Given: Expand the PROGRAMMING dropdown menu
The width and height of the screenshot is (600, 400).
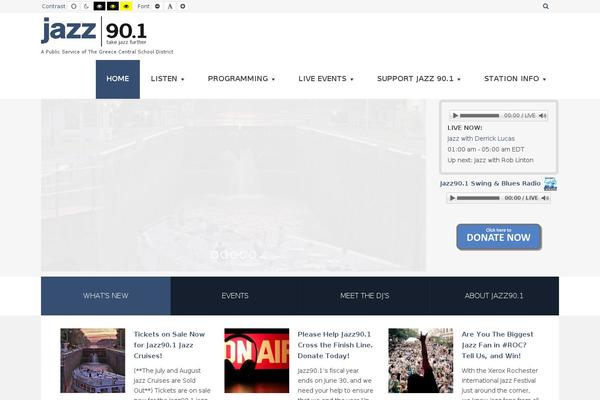Looking at the screenshot, I should click(241, 79).
